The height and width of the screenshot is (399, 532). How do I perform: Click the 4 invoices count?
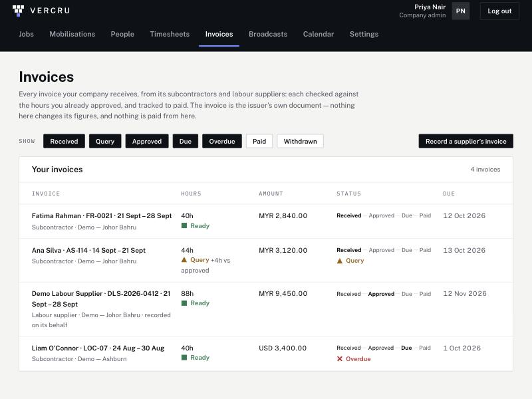[485, 170]
